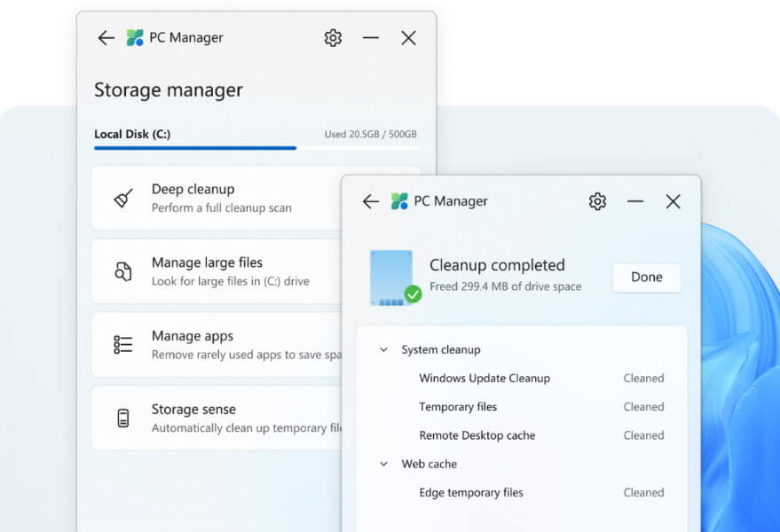Click the Manage apps list icon
The image size is (780, 532).
[123, 345]
